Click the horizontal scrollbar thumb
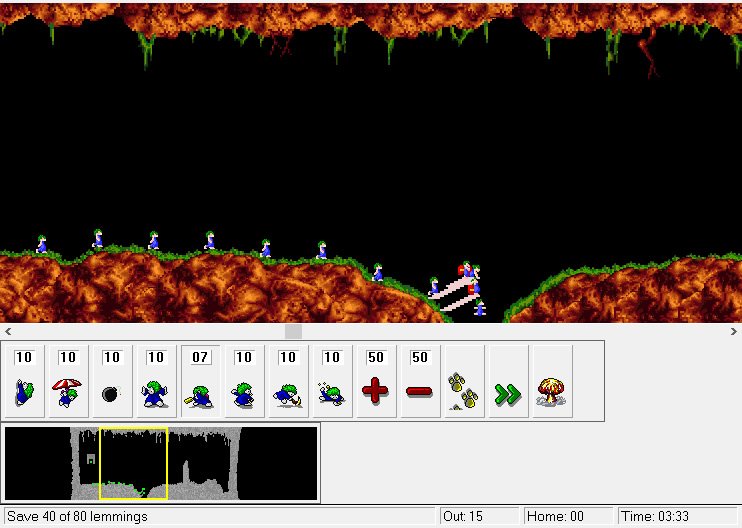This screenshot has width=742, height=528. 293,331
